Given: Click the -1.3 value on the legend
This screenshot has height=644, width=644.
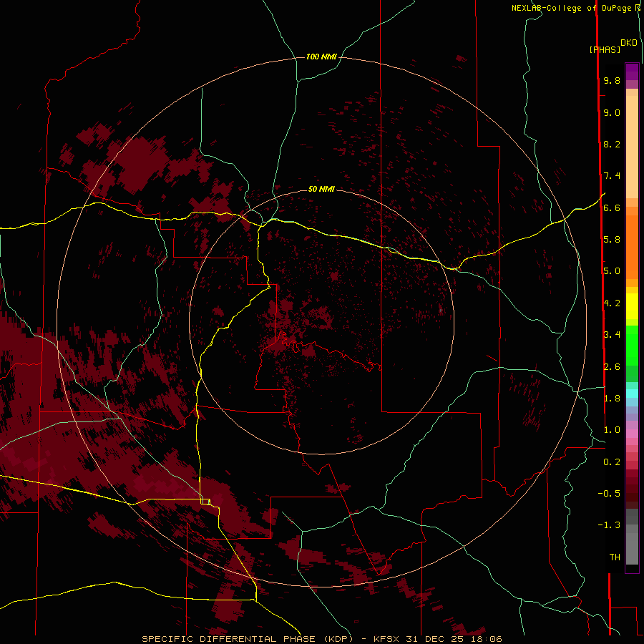Looking at the screenshot, I should [609, 525].
